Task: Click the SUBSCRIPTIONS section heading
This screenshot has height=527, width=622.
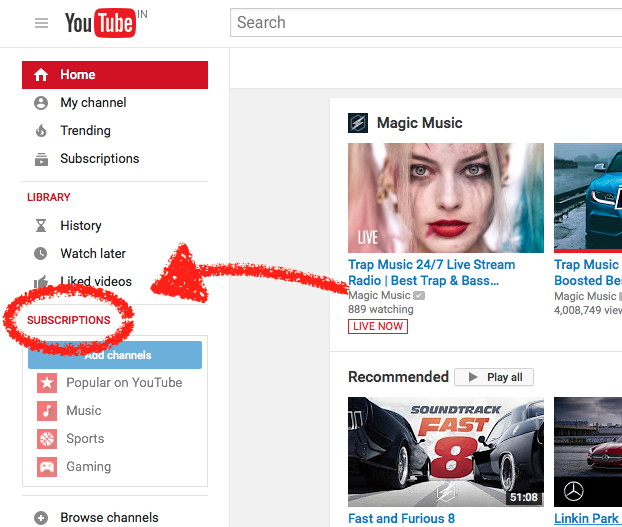Action: tap(69, 320)
